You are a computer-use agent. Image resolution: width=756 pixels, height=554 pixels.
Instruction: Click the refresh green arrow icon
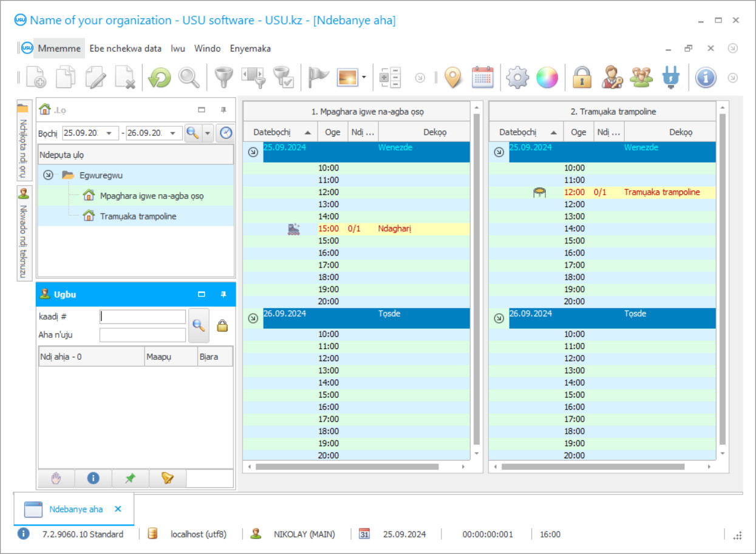[x=160, y=78]
